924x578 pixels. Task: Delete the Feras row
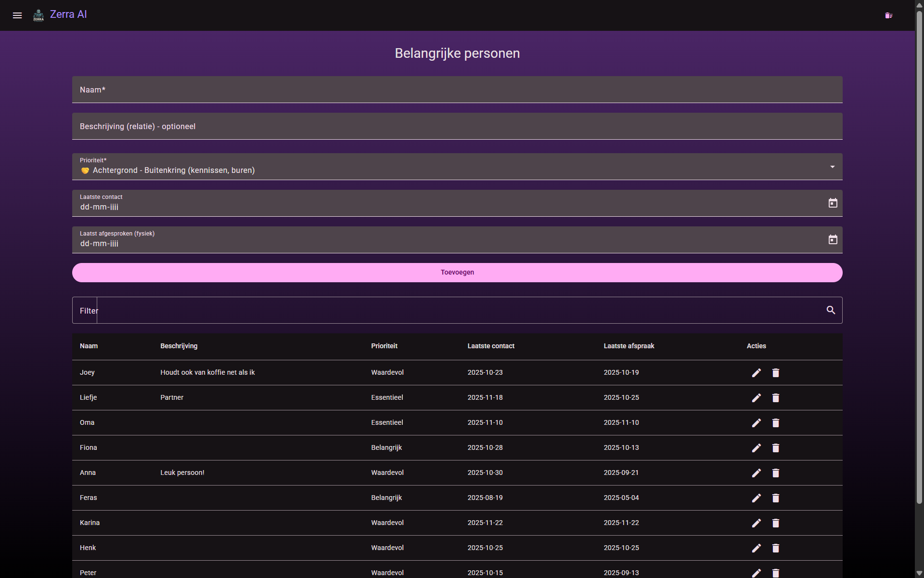tap(776, 498)
